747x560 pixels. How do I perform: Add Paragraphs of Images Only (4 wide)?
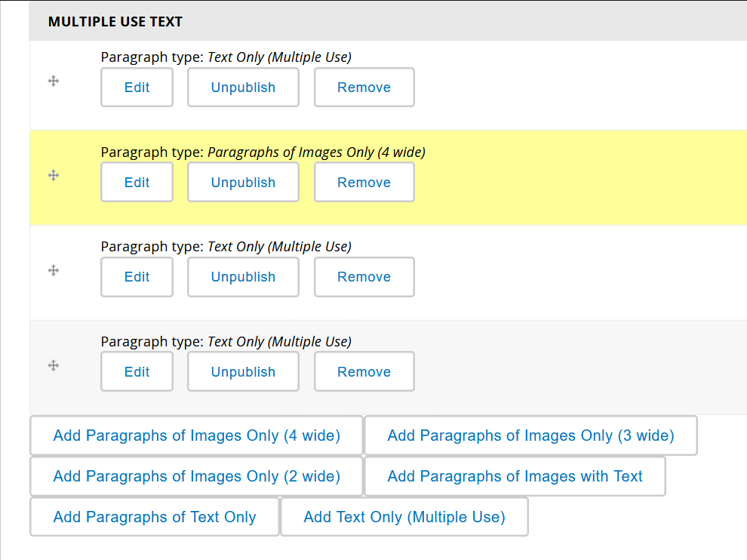196,435
